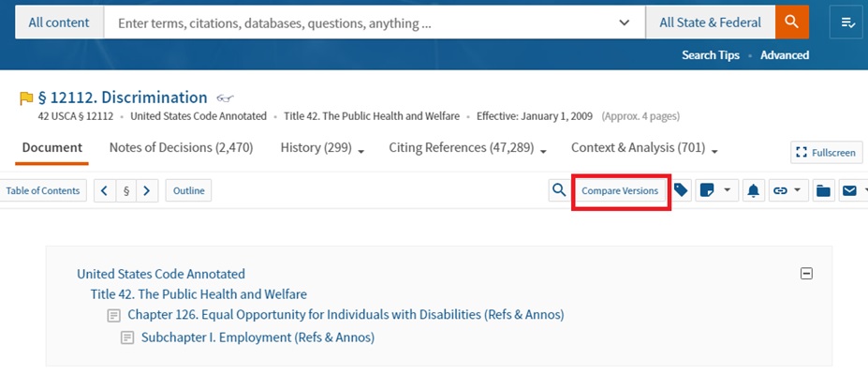Click the yellow KeyCite flag
The height and width of the screenshot is (375, 868).
(26, 97)
